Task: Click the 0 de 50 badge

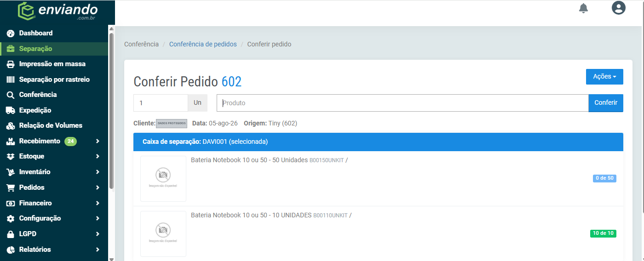Action: [604, 178]
